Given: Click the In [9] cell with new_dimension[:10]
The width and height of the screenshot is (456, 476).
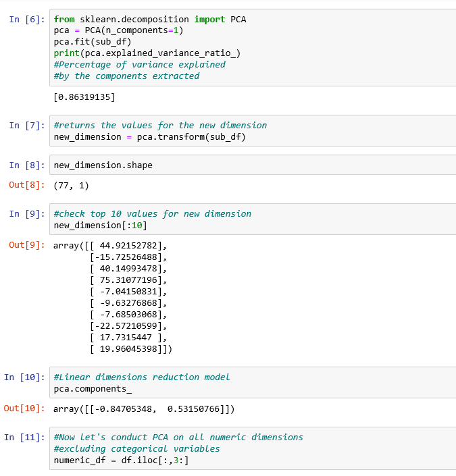Looking at the screenshot, I should (253, 219).
